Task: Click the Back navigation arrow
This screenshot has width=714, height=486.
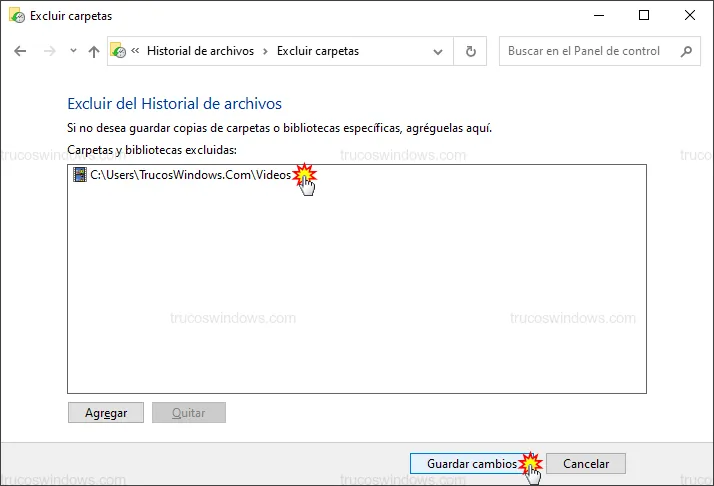Action: click(x=20, y=51)
